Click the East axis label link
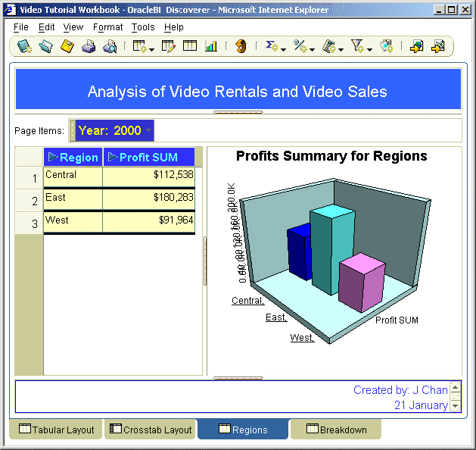 tap(276, 317)
